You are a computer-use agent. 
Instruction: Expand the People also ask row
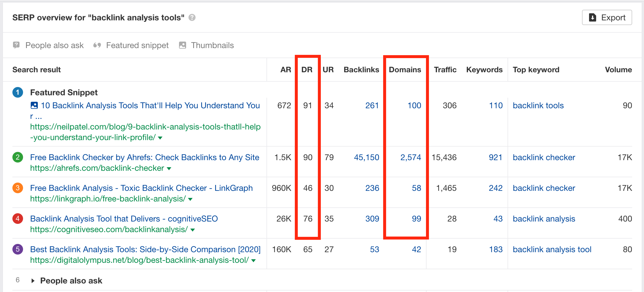[33, 281]
